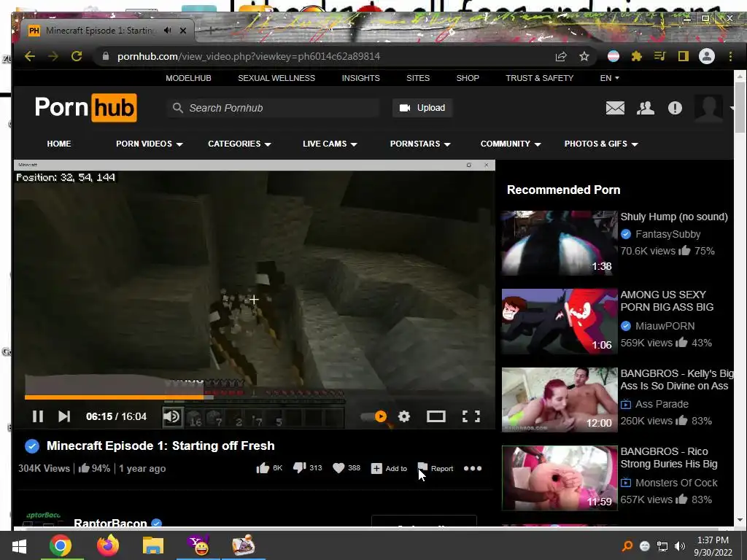This screenshot has width=747, height=560.
Task: Go forward in the browser
Action: [x=53, y=56]
